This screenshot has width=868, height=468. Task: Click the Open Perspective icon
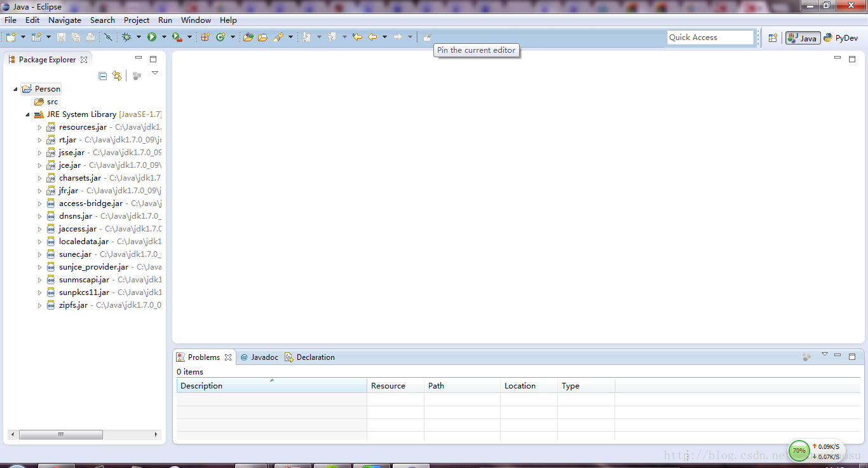click(x=773, y=38)
